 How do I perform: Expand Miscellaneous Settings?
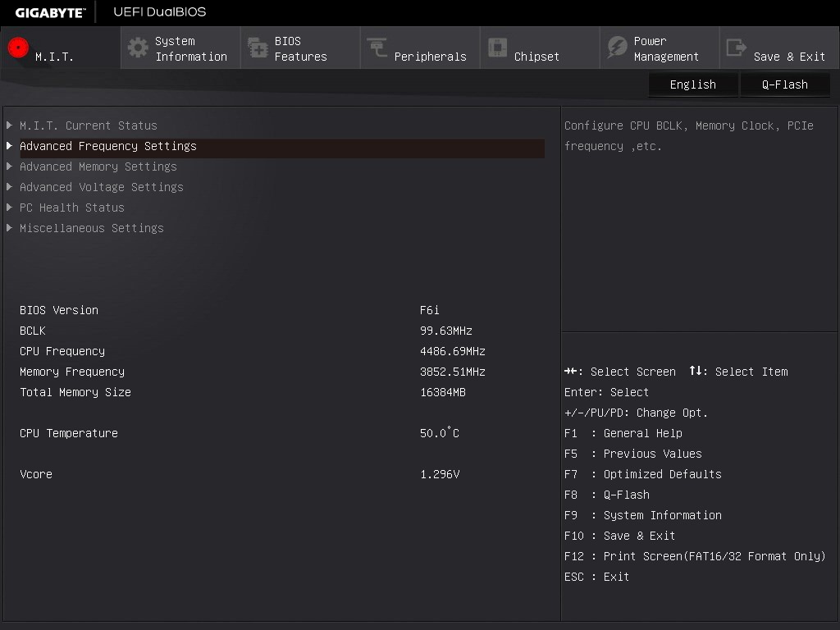[91, 227]
